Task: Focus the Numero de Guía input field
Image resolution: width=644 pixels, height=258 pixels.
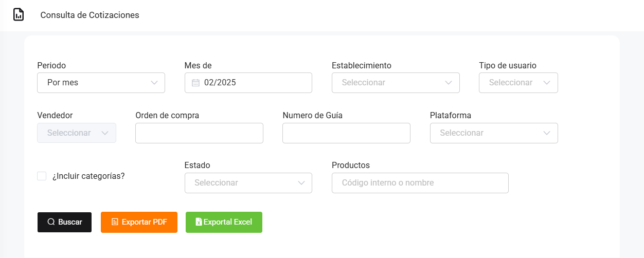Action: click(x=346, y=133)
